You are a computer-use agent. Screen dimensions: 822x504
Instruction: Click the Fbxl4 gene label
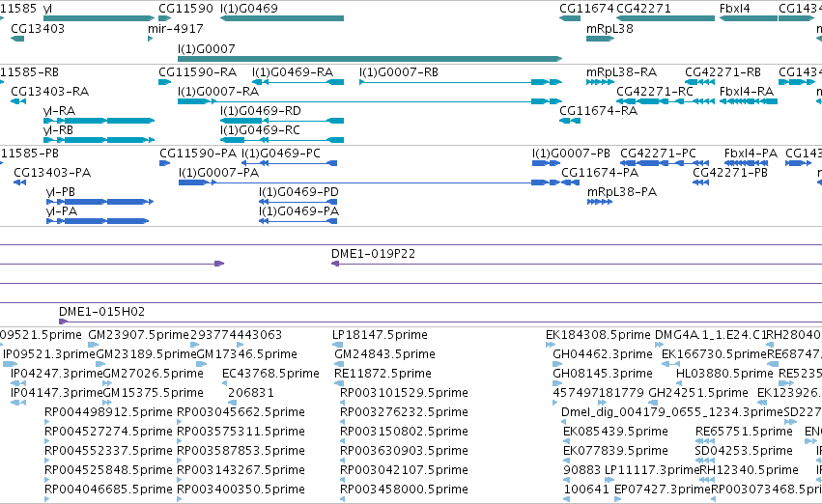coord(734,9)
